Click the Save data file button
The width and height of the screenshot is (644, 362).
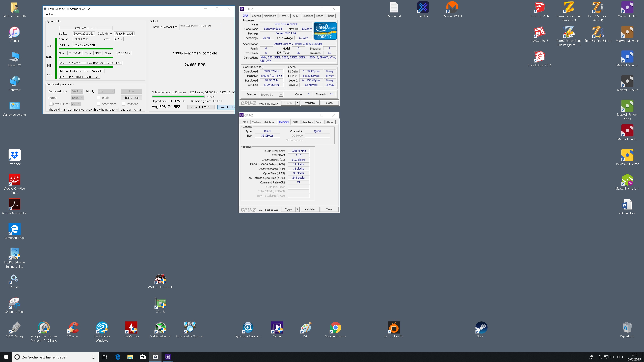[x=226, y=107]
